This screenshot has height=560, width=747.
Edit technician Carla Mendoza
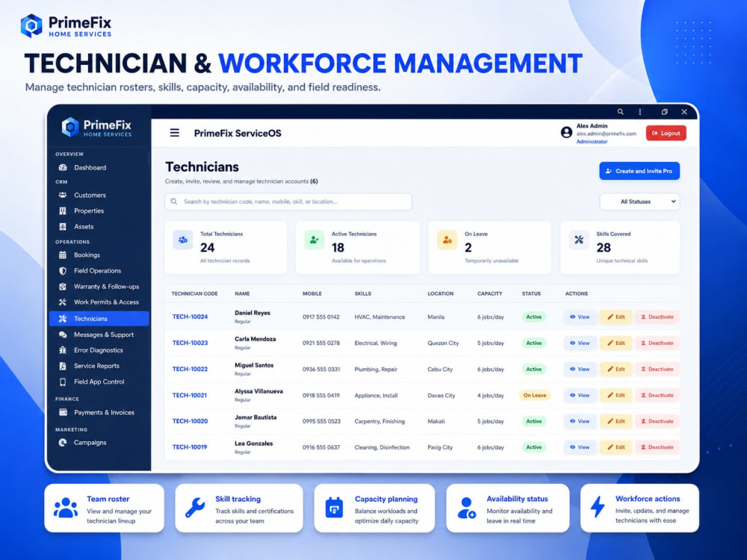point(616,343)
